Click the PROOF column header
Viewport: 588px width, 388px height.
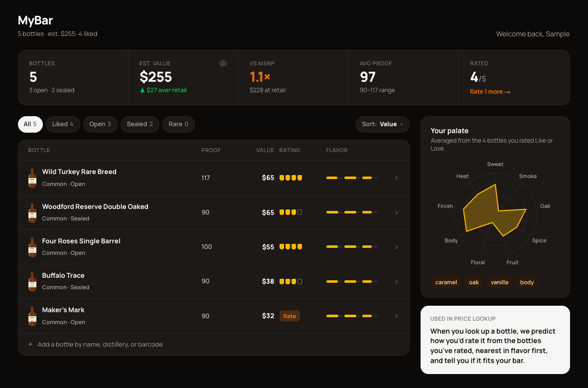211,150
